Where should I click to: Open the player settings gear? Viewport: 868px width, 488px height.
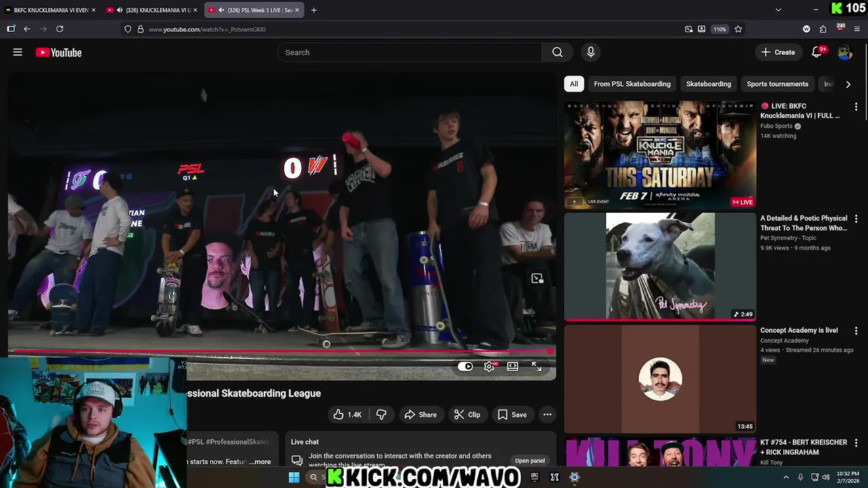coord(489,367)
